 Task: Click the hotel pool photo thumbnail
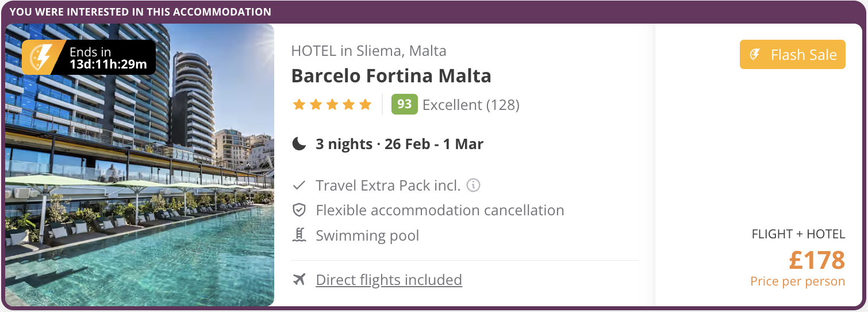coord(140,165)
